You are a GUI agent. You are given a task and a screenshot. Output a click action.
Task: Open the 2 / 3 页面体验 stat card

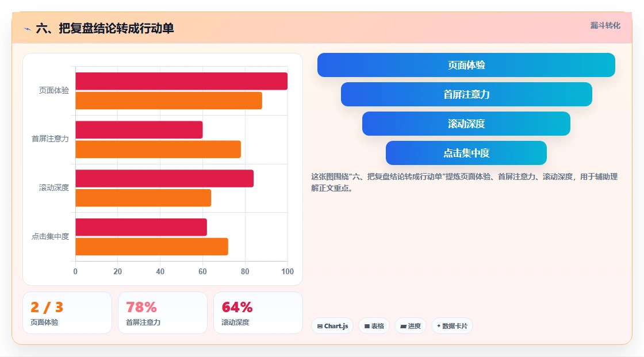pos(67,313)
